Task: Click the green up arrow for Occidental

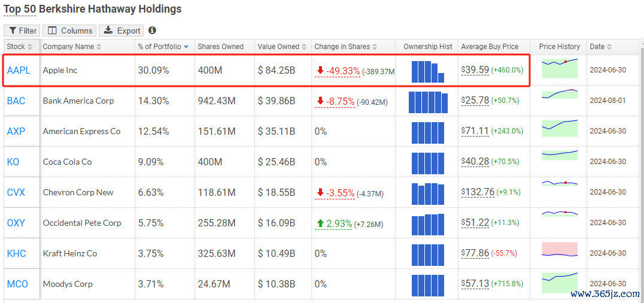Action: coord(320,223)
